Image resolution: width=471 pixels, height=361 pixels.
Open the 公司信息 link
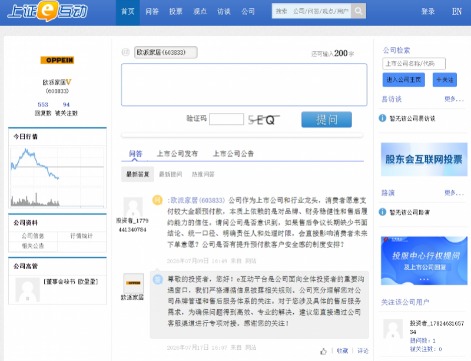click(33, 236)
